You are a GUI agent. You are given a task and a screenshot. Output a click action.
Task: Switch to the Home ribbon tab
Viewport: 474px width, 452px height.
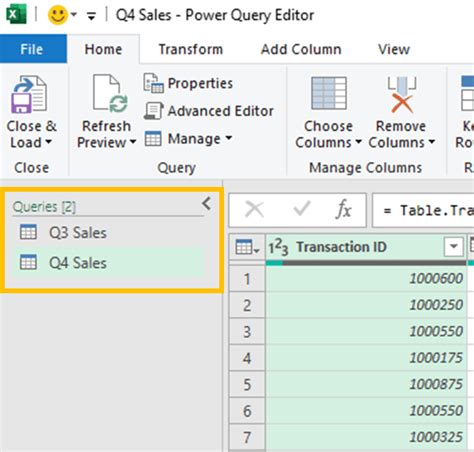tap(103, 49)
